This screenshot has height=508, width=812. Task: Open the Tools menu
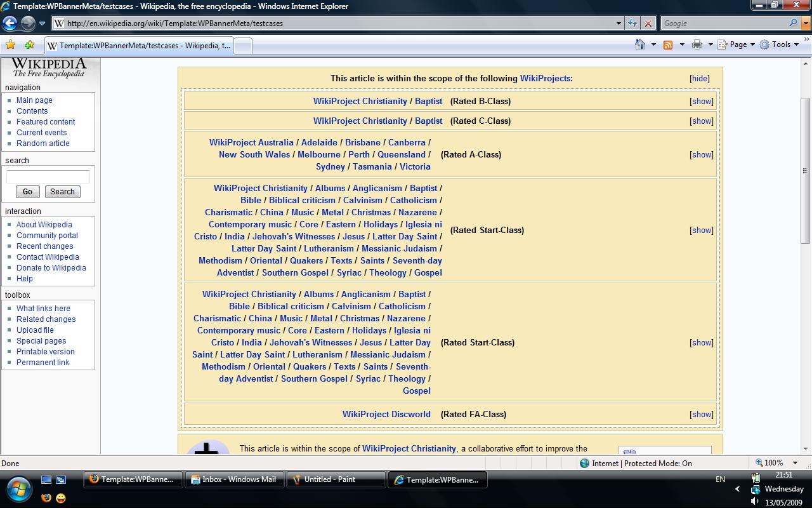click(780, 44)
